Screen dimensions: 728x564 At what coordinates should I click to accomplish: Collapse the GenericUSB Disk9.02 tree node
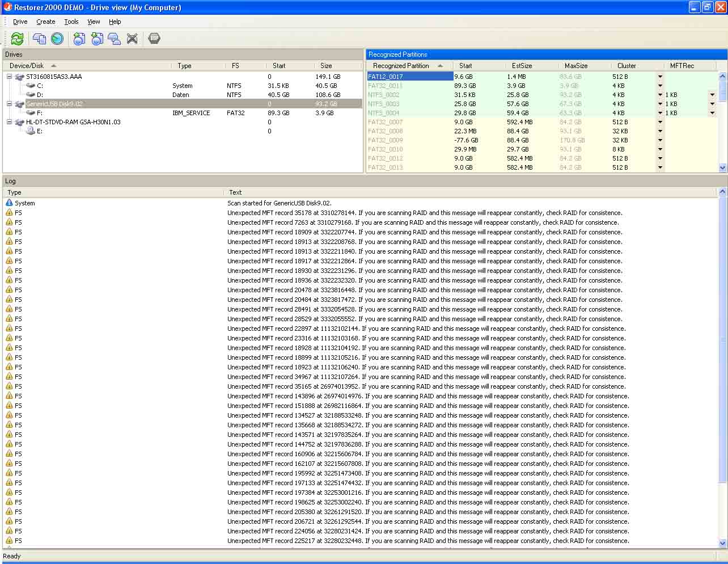coord(9,104)
